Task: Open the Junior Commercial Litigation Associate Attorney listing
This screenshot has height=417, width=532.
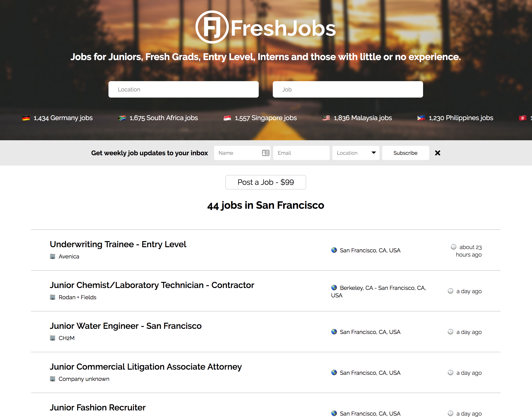Action: pyautogui.click(x=146, y=367)
